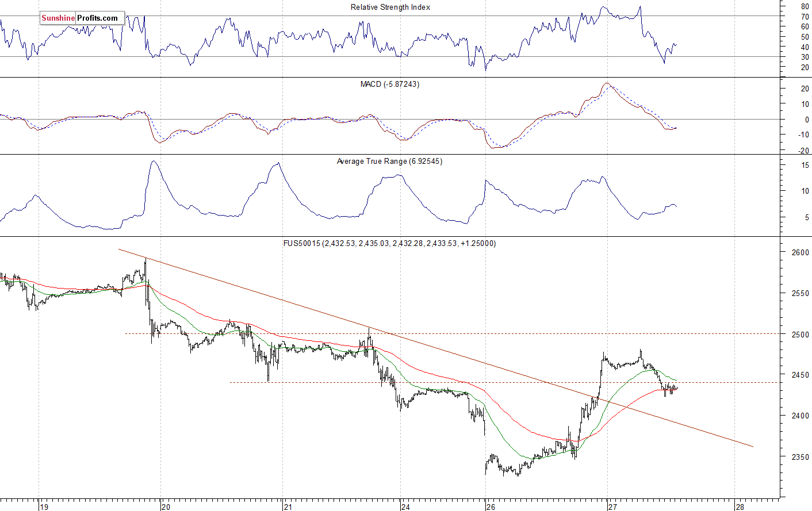The width and height of the screenshot is (812, 511).
Task: Click the MACD (-5.87243) label
Action: (x=390, y=84)
